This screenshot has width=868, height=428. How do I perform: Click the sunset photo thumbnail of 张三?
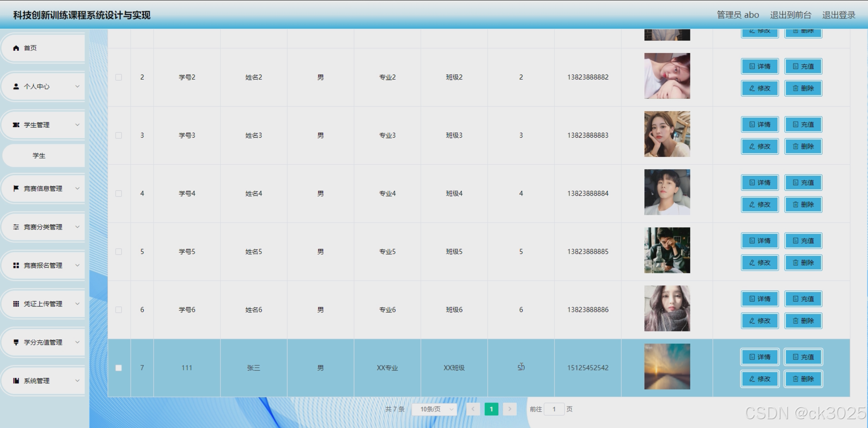click(667, 366)
